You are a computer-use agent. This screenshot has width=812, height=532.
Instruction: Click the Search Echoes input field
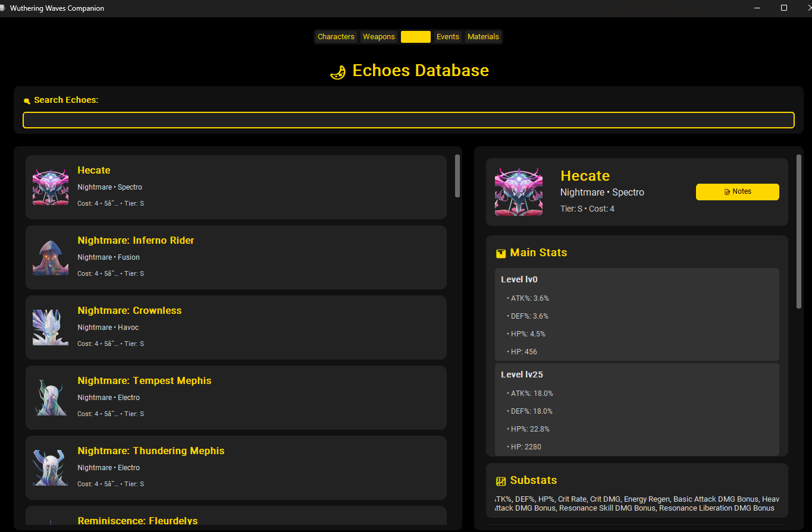pyautogui.click(x=409, y=120)
